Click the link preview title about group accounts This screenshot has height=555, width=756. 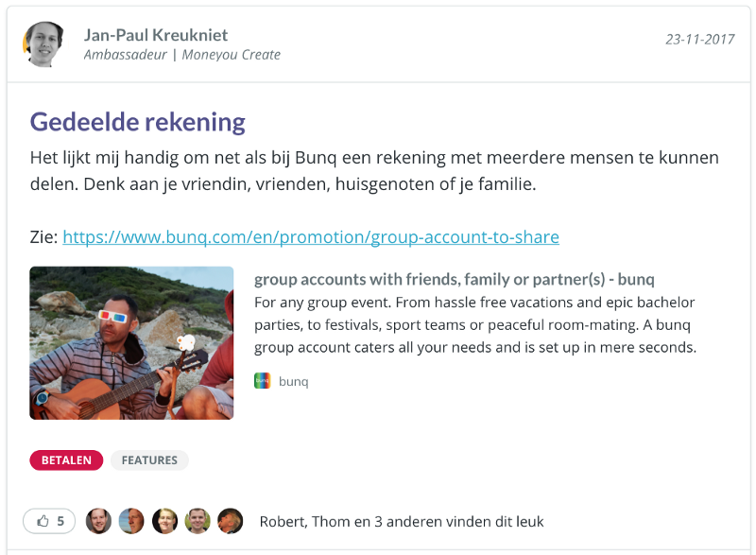pos(455,279)
